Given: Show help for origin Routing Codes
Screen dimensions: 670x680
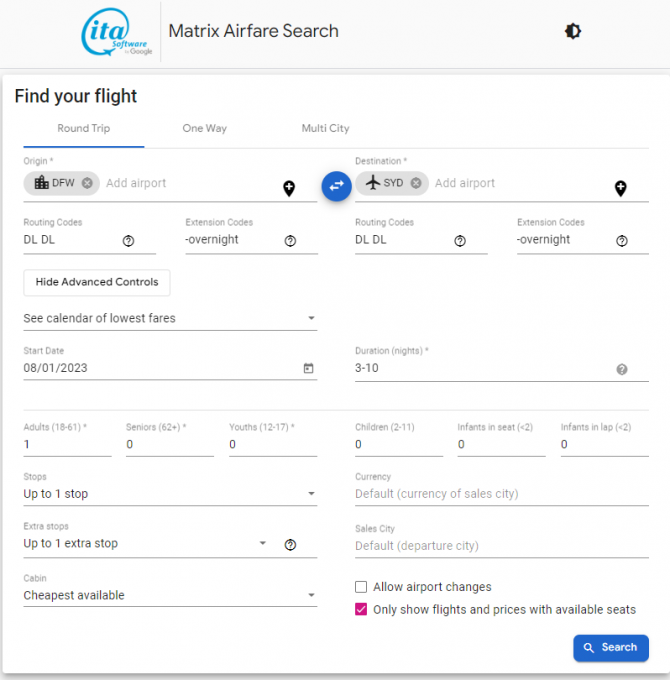Looking at the screenshot, I should coord(128,241).
